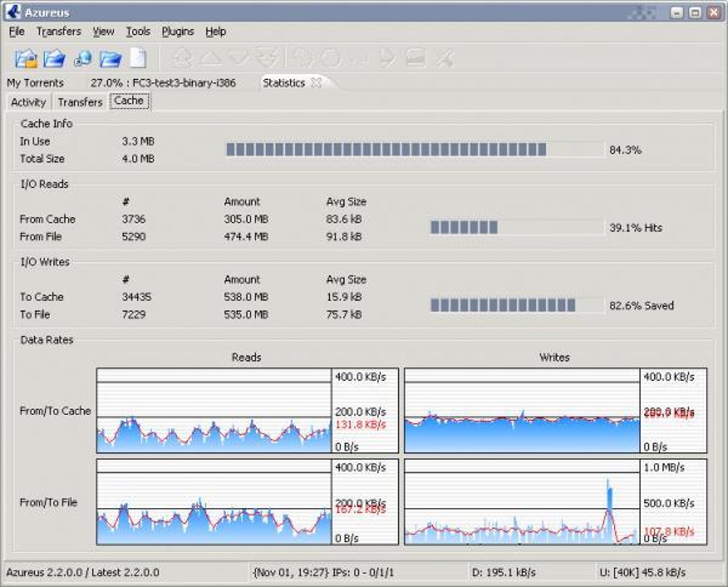The height and width of the screenshot is (587, 728).
Task: Close the Statistics tab
Action: point(315,83)
